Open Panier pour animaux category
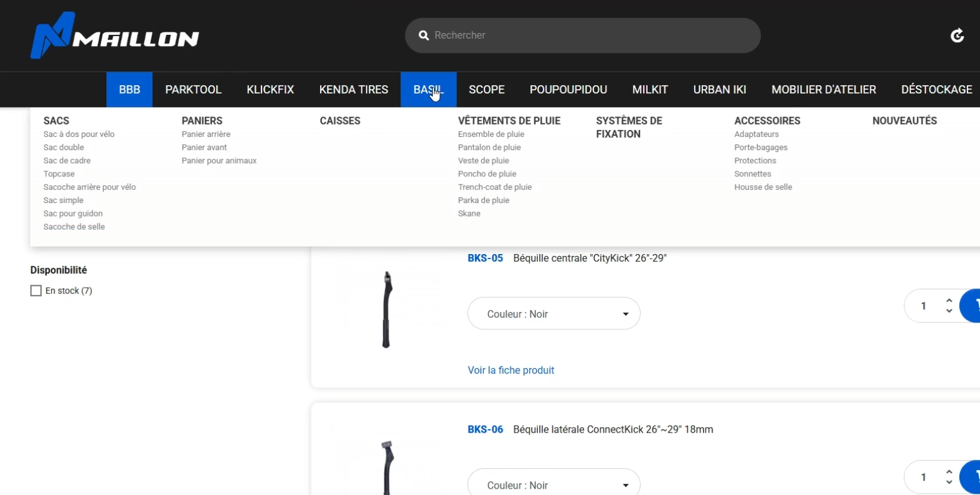Image resolution: width=980 pixels, height=495 pixels. (x=219, y=161)
